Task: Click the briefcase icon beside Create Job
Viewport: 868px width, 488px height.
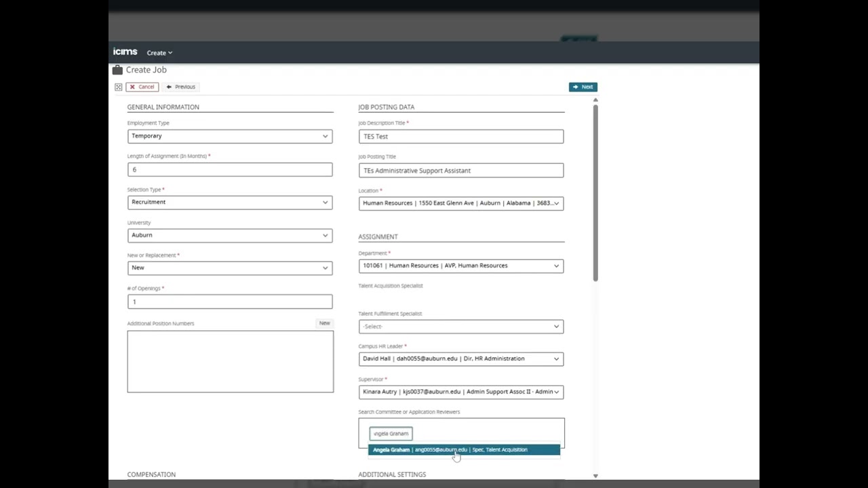Action: click(x=117, y=70)
